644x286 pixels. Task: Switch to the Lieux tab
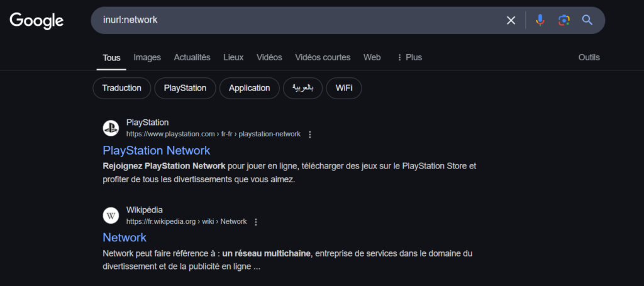tap(233, 57)
